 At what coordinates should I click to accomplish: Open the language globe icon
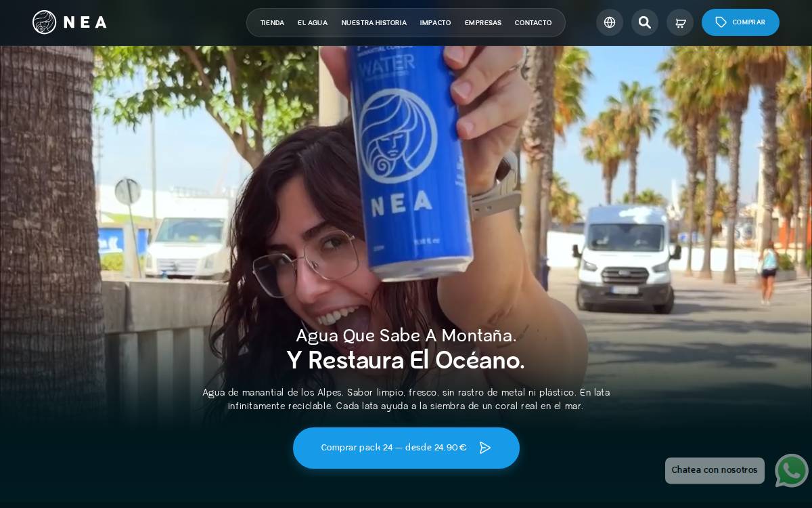610,22
